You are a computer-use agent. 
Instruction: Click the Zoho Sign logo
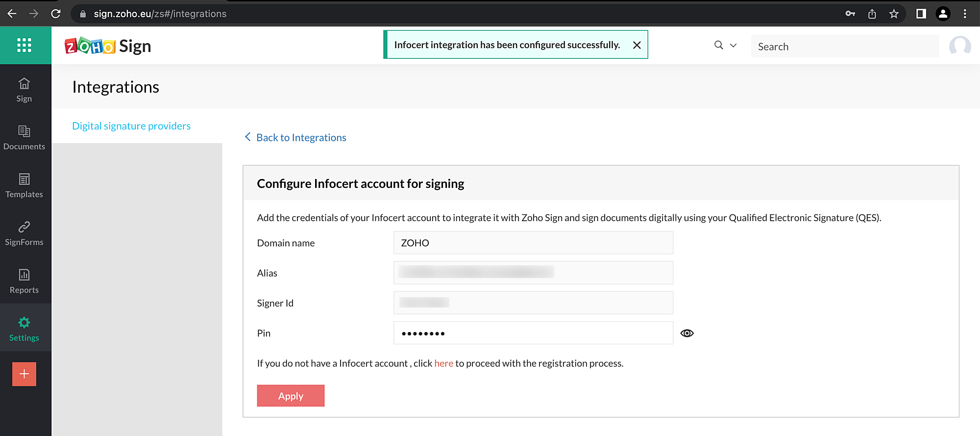[x=108, y=46]
